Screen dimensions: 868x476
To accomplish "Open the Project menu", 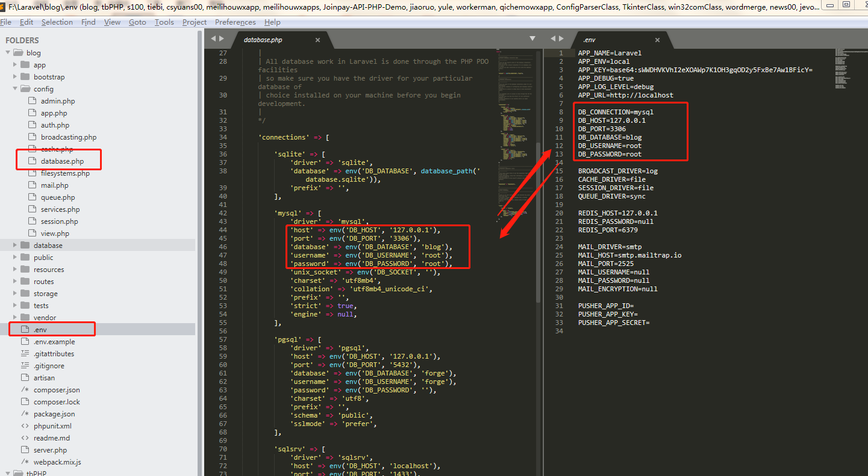I will pyautogui.click(x=195, y=22).
